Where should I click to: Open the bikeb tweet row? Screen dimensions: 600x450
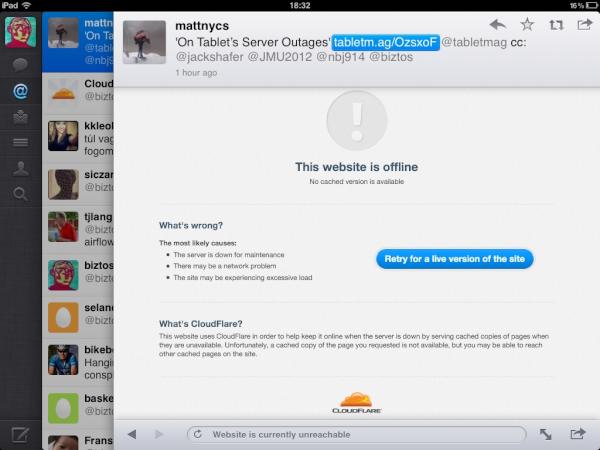78,362
